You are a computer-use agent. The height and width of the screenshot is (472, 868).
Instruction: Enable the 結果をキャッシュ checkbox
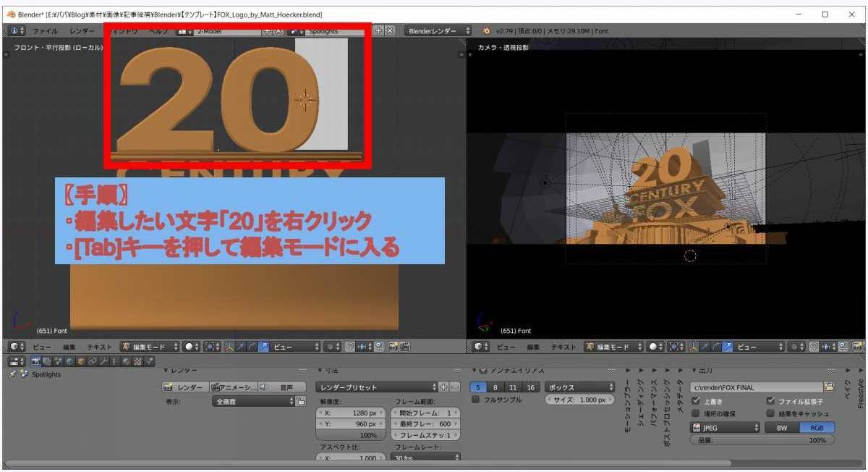(771, 414)
